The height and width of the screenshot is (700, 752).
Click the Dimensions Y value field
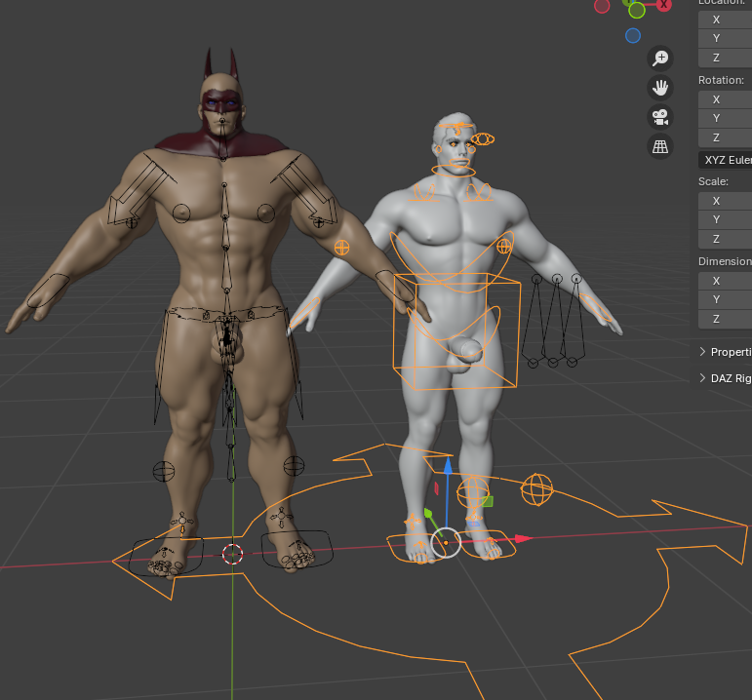pos(725,299)
